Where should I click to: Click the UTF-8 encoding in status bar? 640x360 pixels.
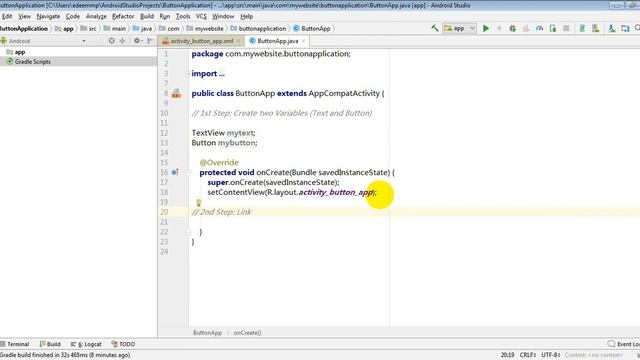[x=551, y=355]
